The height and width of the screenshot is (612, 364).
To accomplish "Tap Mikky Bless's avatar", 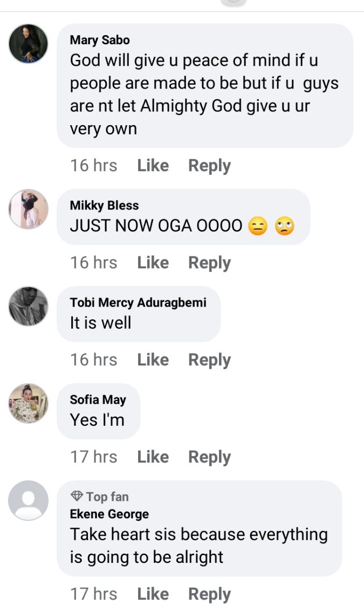I will click(x=29, y=209).
